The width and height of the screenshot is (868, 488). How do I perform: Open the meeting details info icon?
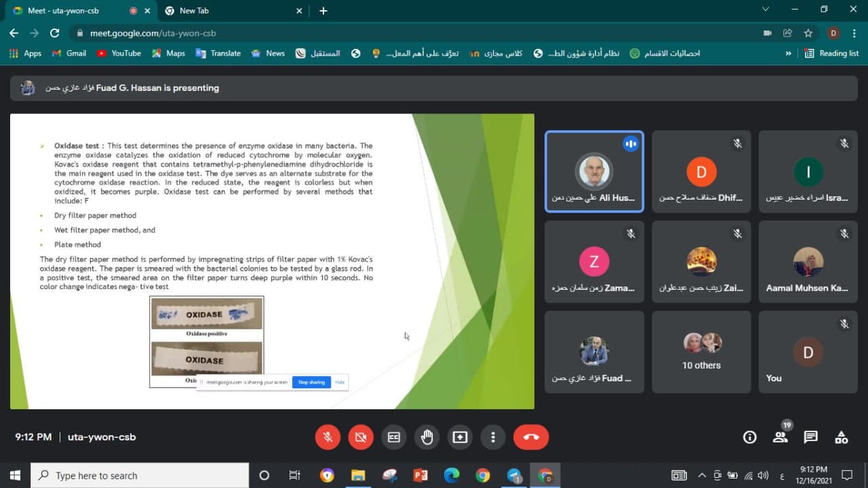749,437
